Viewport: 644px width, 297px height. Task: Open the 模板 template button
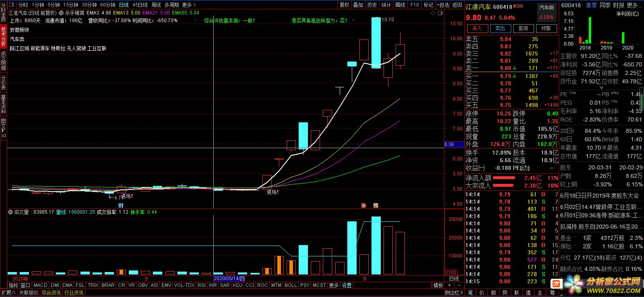click(x=438, y=285)
